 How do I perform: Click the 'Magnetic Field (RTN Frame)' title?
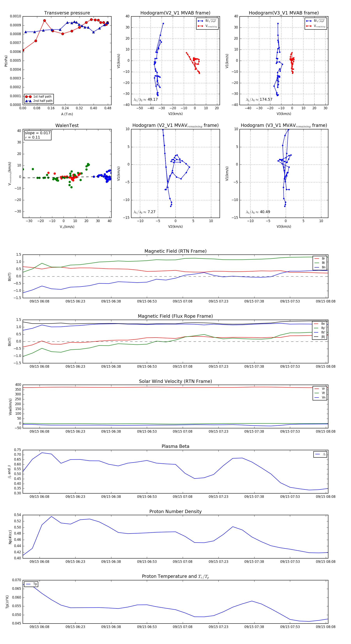pos(175,251)
